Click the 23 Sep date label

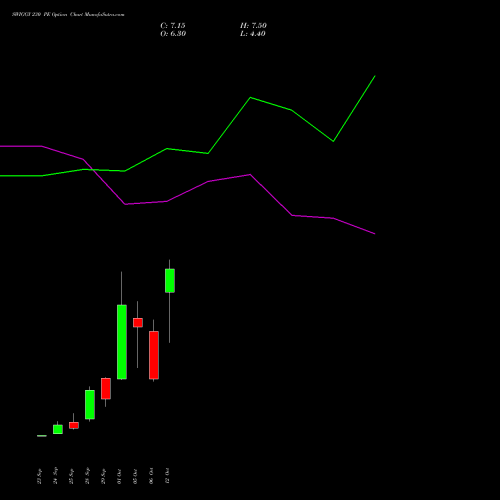[x=39, y=476]
